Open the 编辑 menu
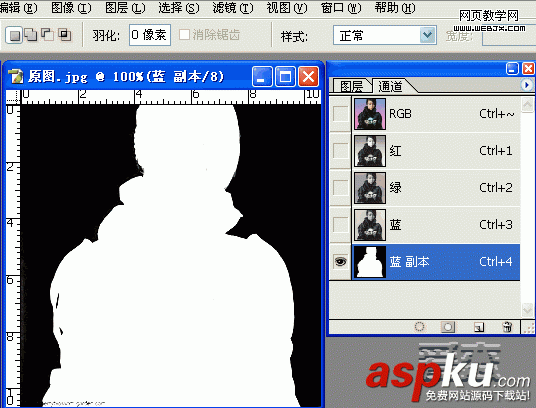 (18, 8)
